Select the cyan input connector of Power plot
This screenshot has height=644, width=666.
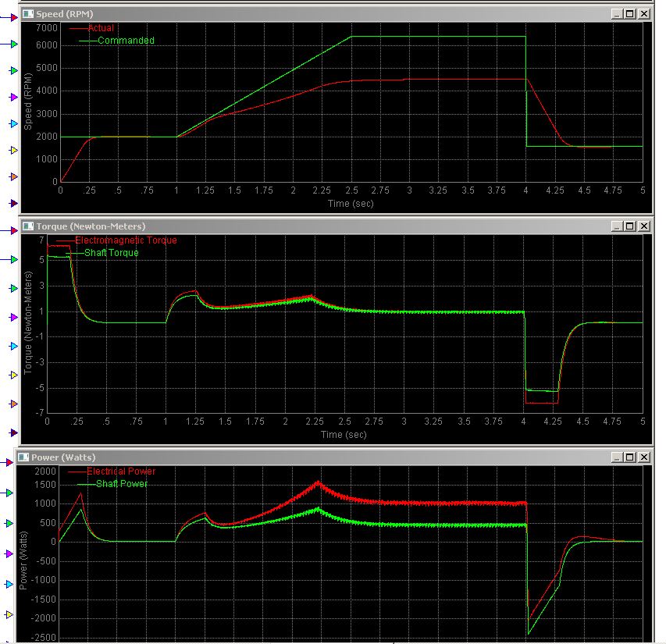(9, 584)
